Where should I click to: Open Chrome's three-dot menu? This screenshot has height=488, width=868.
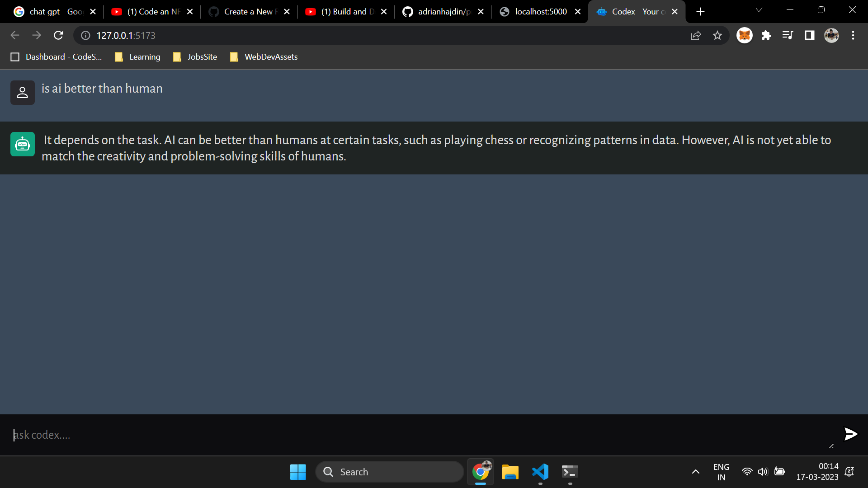pos(854,35)
